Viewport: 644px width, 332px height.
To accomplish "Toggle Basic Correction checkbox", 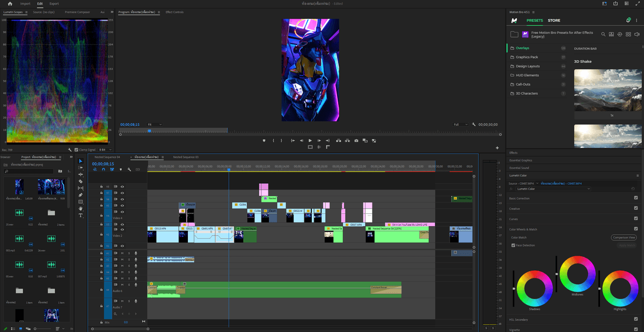I will (636, 198).
